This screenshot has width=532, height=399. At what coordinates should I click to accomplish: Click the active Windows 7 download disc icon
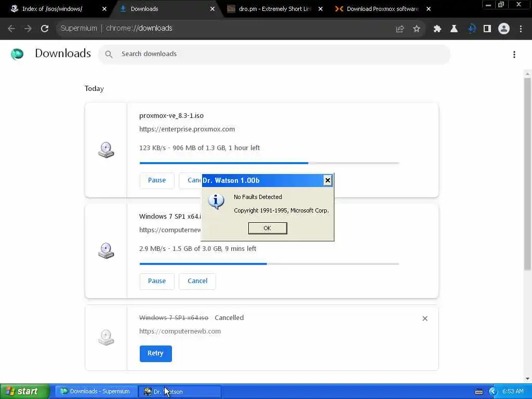[106, 251]
